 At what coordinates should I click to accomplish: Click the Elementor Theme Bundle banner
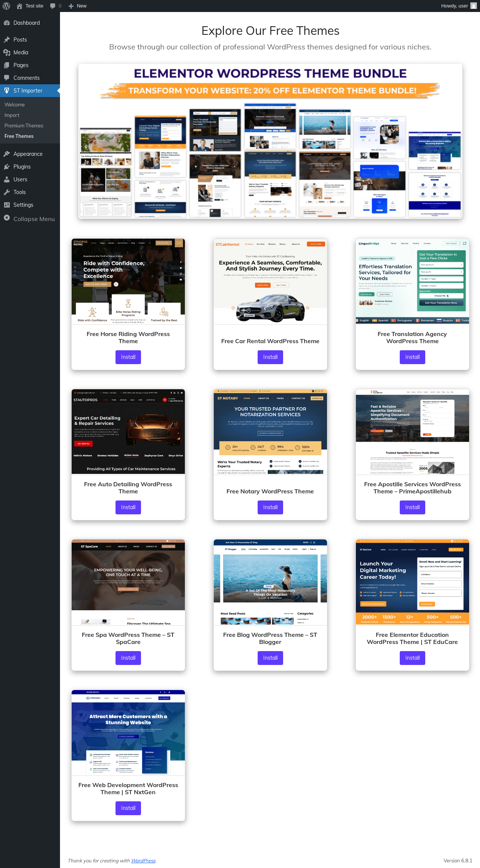click(270, 141)
